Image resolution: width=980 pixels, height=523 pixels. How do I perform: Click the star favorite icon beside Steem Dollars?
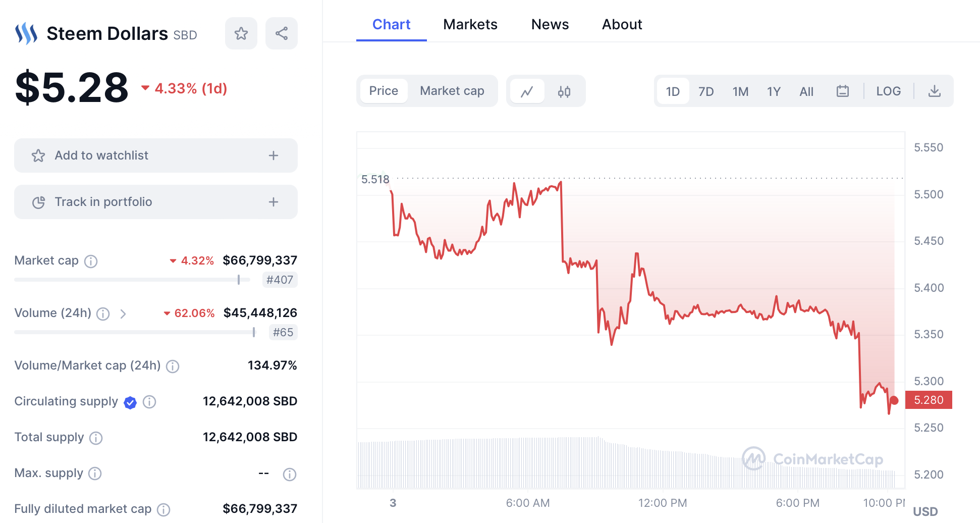[x=241, y=34]
